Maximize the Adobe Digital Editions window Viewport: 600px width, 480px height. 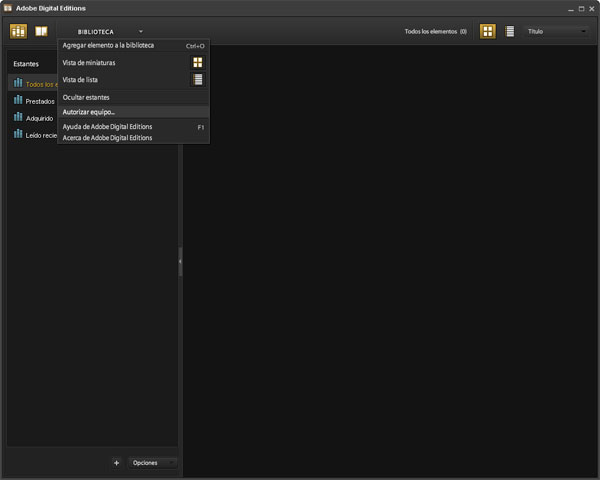581,9
